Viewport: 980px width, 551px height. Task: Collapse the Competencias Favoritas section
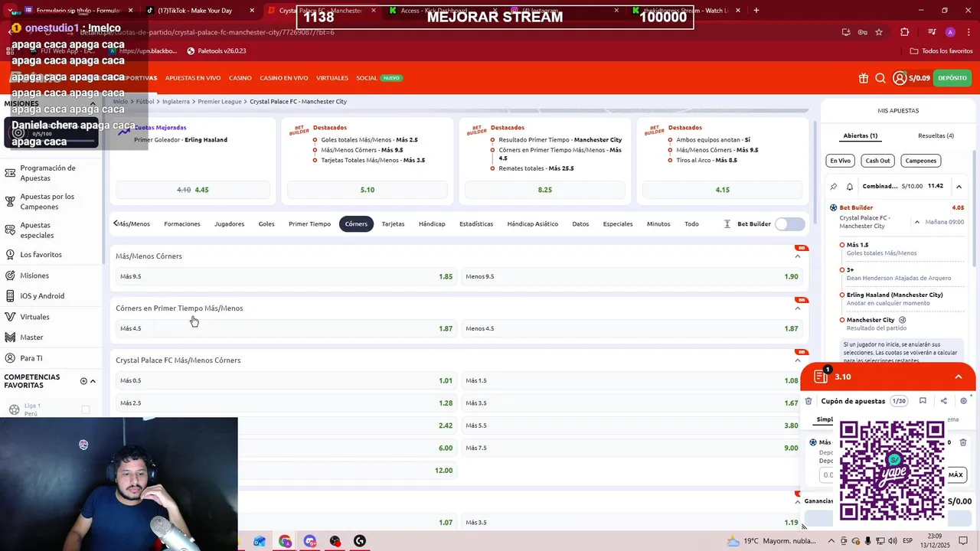(93, 381)
